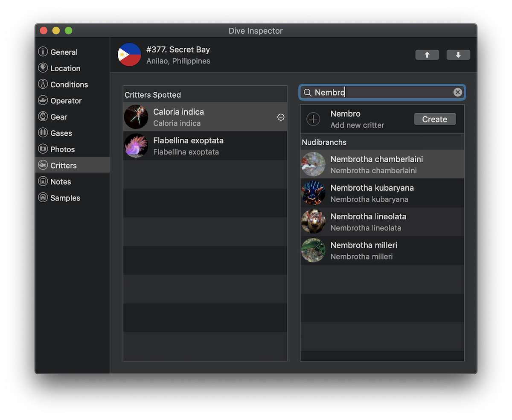This screenshot has height=420, width=512.
Task: Click the plus icon to add new critter
Action: 313,119
